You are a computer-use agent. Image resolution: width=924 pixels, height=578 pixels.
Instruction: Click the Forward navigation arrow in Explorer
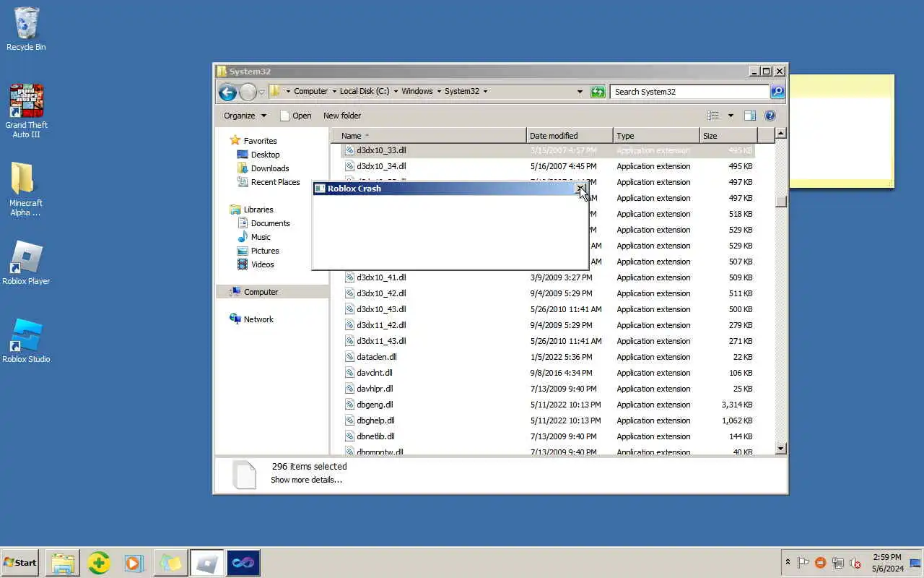248,92
